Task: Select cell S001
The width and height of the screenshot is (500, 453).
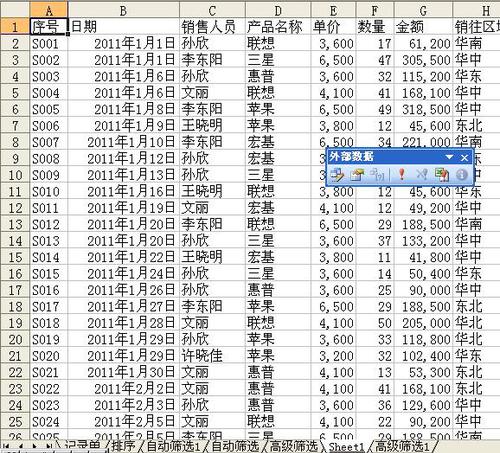Action: tap(49, 43)
